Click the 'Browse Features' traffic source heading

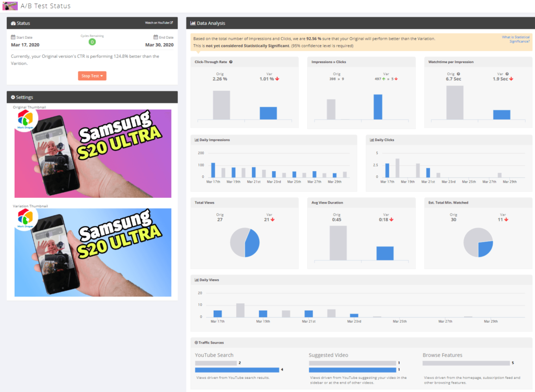pos(443,355)
